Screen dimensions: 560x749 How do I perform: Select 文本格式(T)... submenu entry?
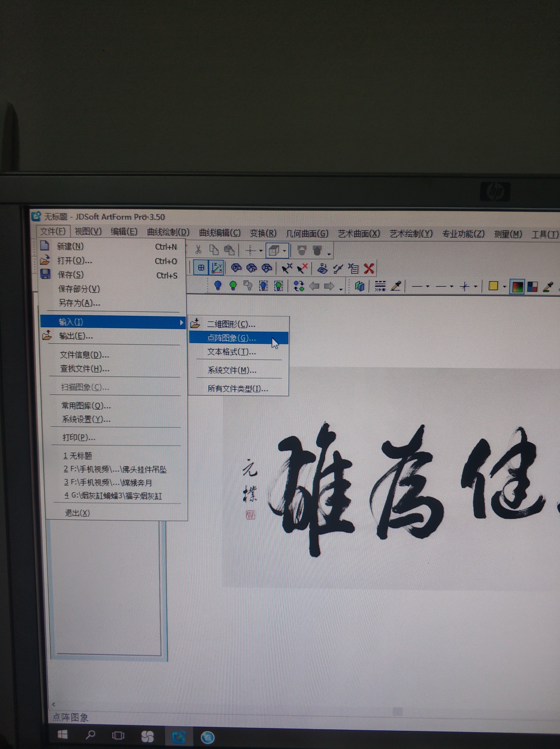coord(239,351)
